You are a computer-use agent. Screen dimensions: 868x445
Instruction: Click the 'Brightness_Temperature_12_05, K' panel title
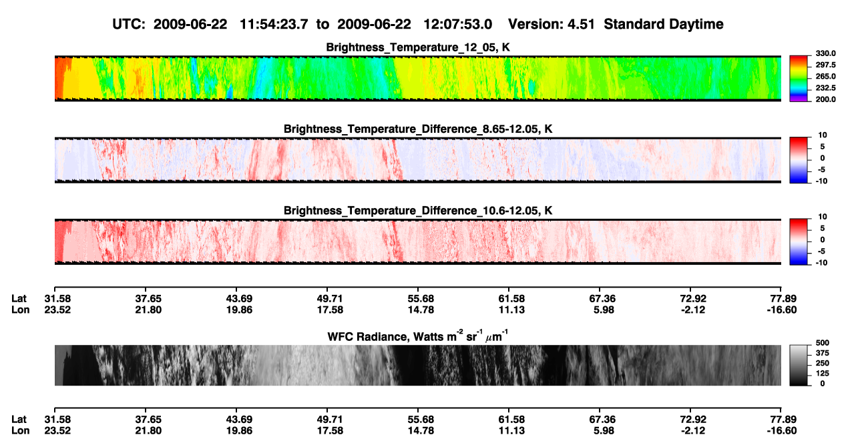coord(418,47)
